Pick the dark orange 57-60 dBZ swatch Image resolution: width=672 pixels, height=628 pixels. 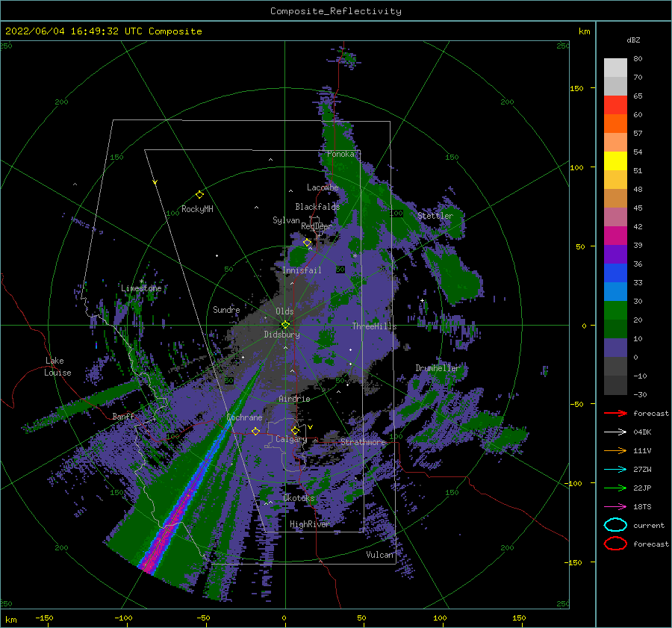pyautogui.click(x=615, y=124)
